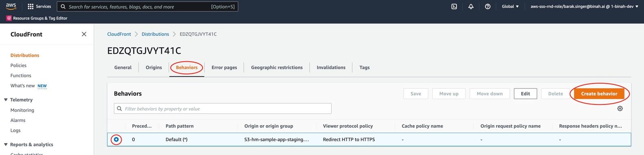The width and height of the screenshot is (644, 155).
Task: Switch to the General tab
Action: (x=123, y=68)
